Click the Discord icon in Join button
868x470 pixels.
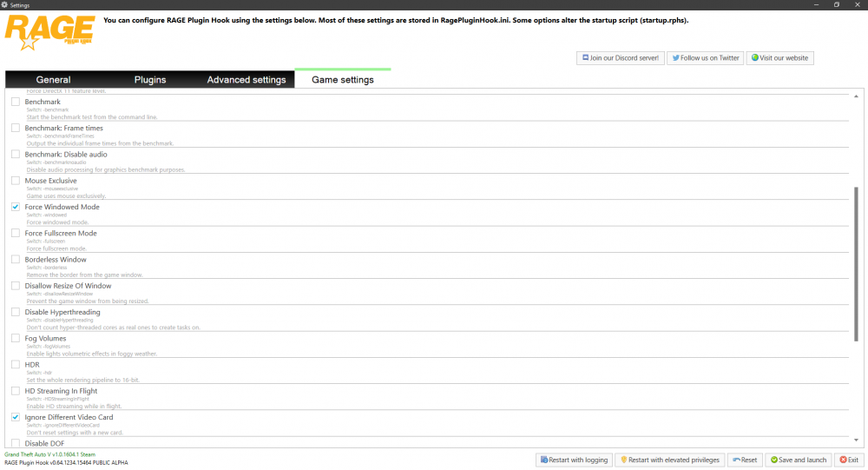point(585,57)
